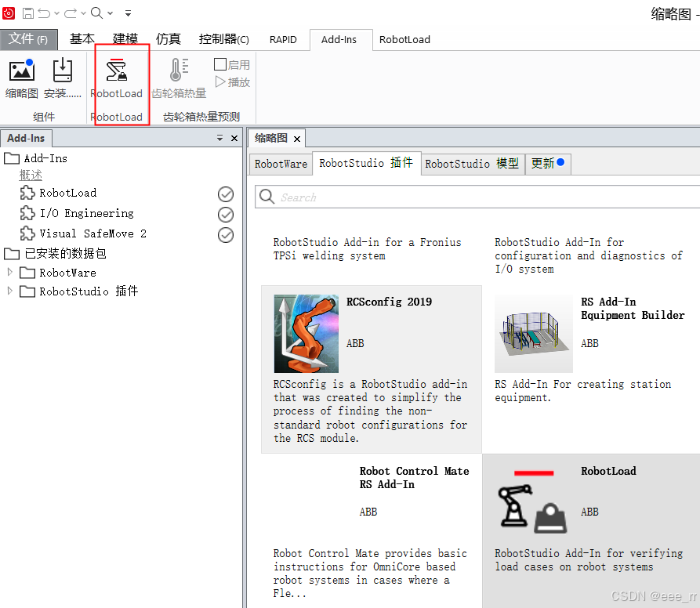Image resolution: width=700 pixels, height=608 pixels.
Task: Click the Undo arrow icon
Action: 44,13
